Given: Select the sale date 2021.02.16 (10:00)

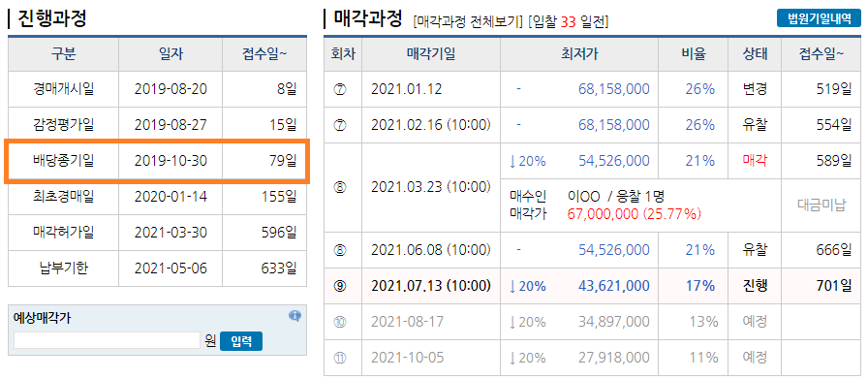Looking at the screenshot, I should [x=431, y=125].
